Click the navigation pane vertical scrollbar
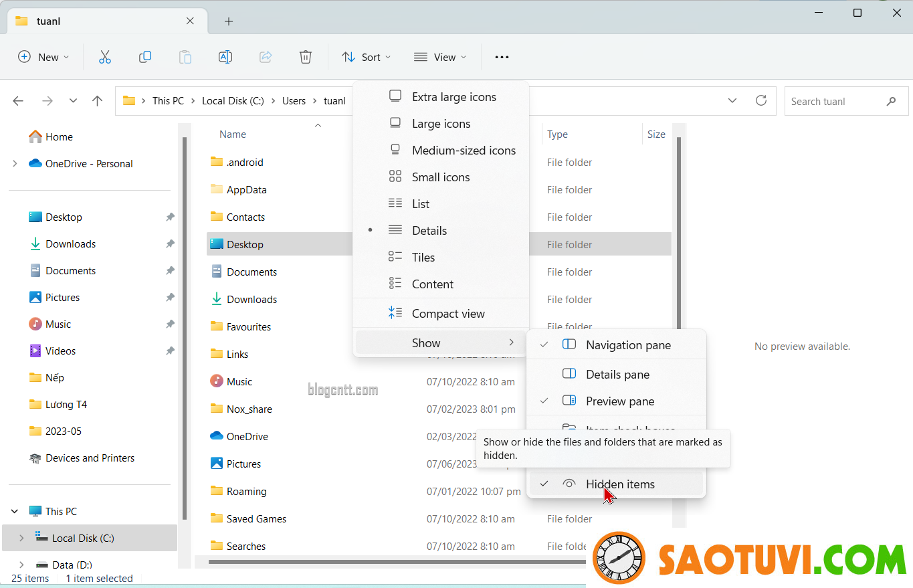Viewport: 913px width, 588px height. pyautogui.click(x=185, y=328)
